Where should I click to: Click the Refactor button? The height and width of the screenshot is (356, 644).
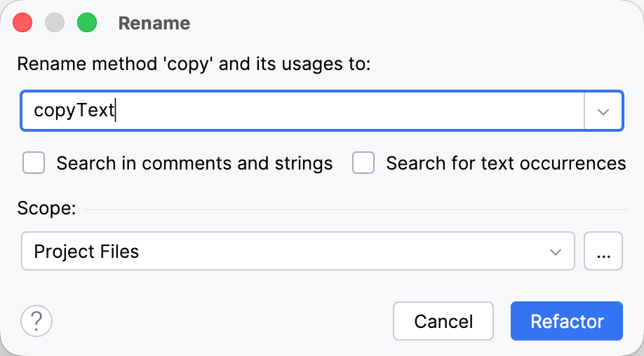pos(566,321)
